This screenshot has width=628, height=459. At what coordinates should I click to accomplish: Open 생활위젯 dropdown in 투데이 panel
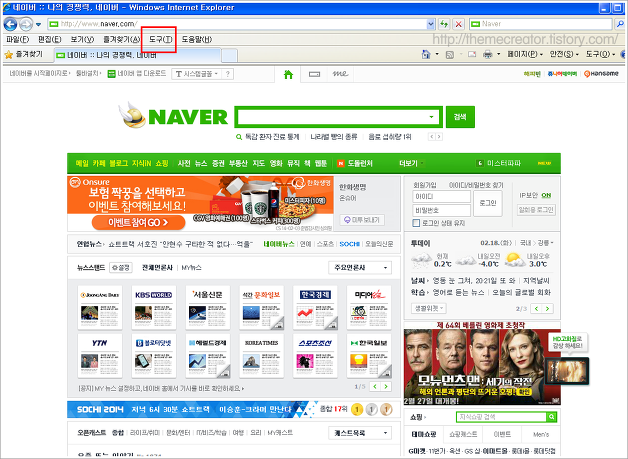pos(428,308)
